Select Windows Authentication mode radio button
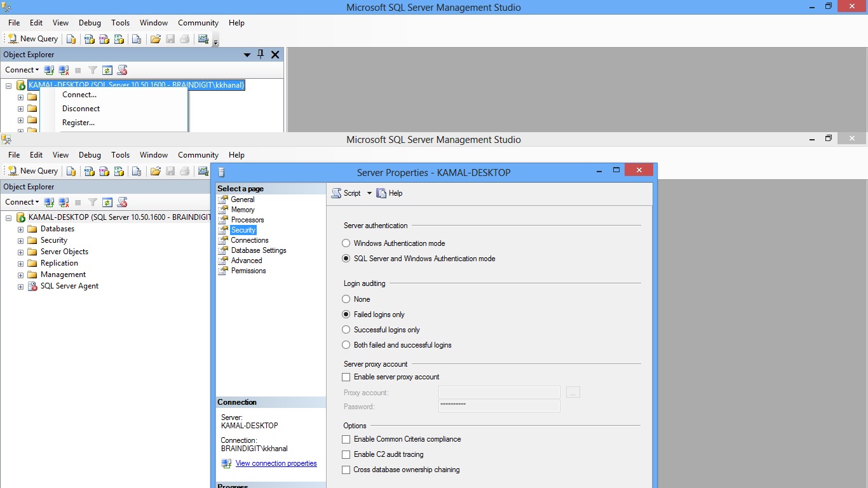The width and height of the screenshot is (868, 488). [346, 243]
